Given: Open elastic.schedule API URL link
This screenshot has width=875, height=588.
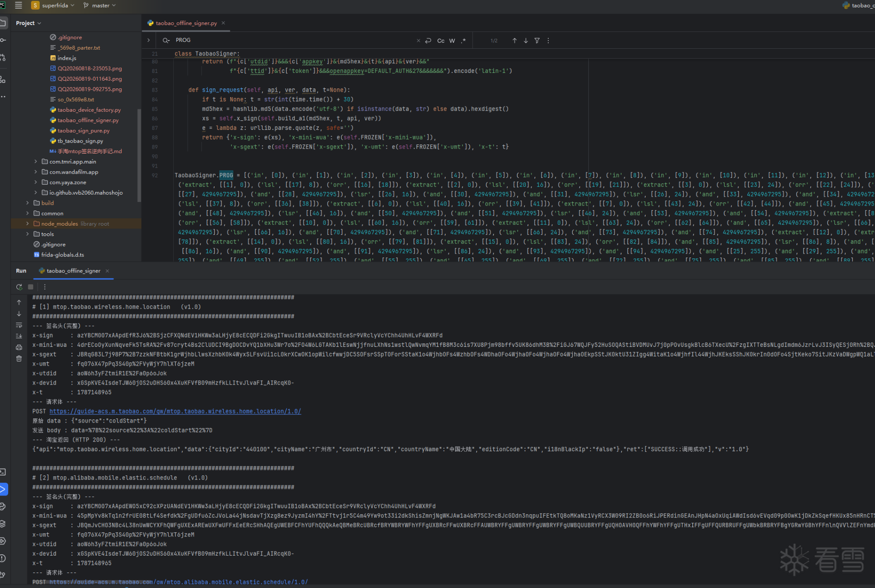Looking at the screenshot, I should click(179, 582).
